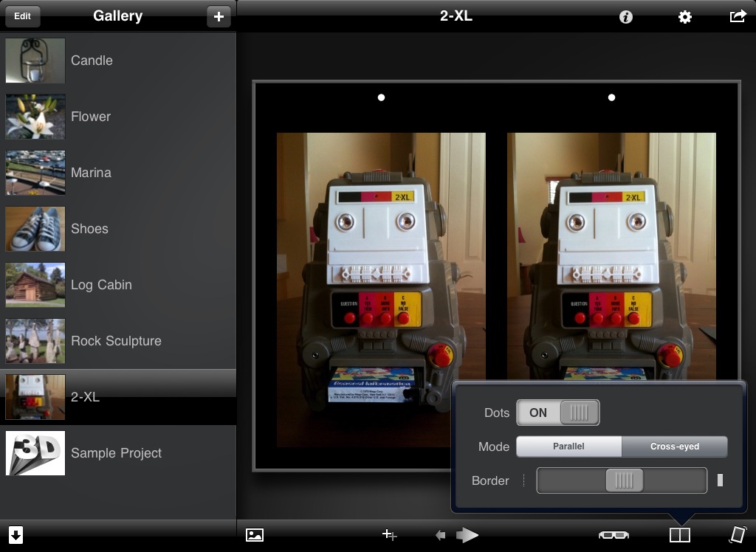Tap the add alignment points icon
The image size is (756, 552).
click(389, 534)
